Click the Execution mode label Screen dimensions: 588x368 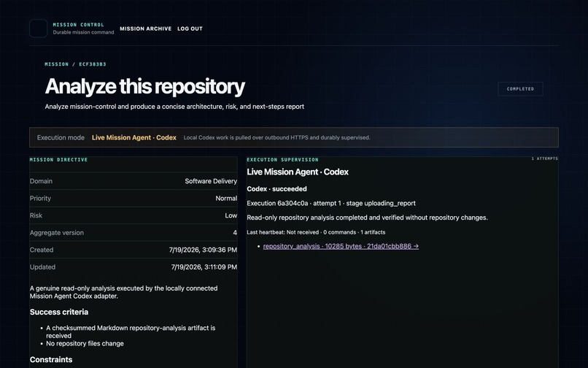[61, 137]
